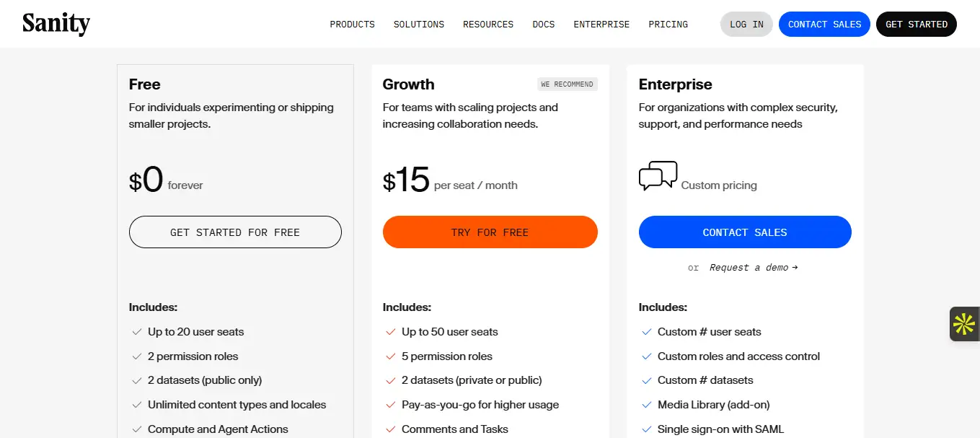Click red checkmark beside Comments and Tasks
Viewport: 980px width, 438px height.
click(x=390, y=429)
